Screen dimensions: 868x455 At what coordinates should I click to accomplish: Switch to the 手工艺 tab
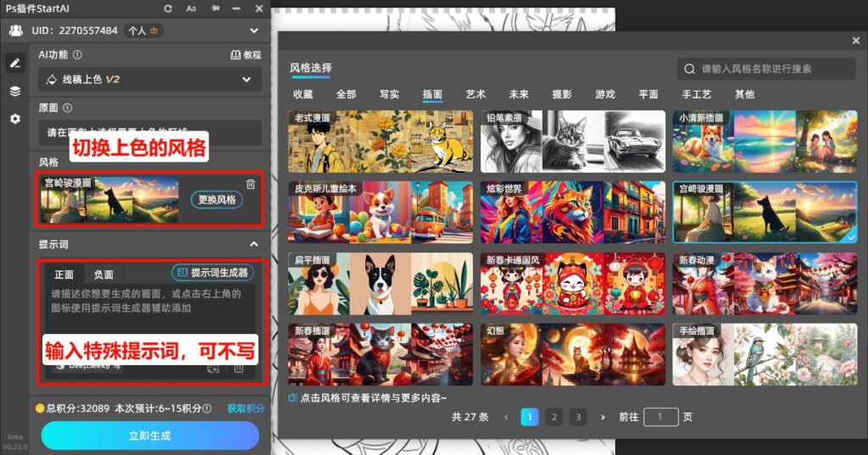click(697, 94)
